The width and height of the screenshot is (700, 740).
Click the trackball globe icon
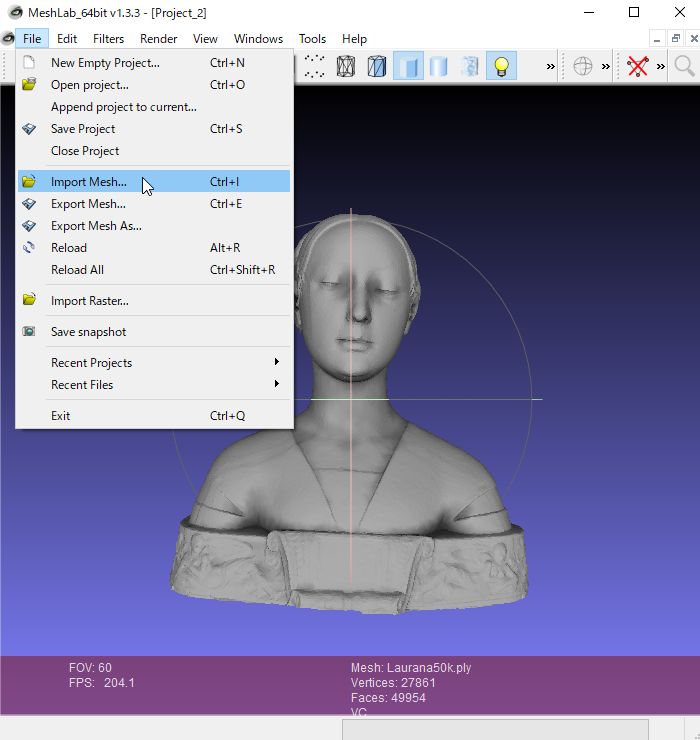[x=582, y=66]
